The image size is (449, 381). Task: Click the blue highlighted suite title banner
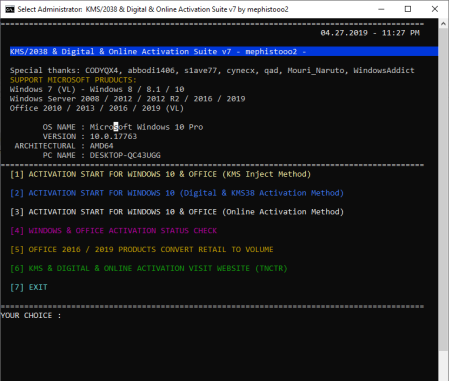tap(224, 51)
